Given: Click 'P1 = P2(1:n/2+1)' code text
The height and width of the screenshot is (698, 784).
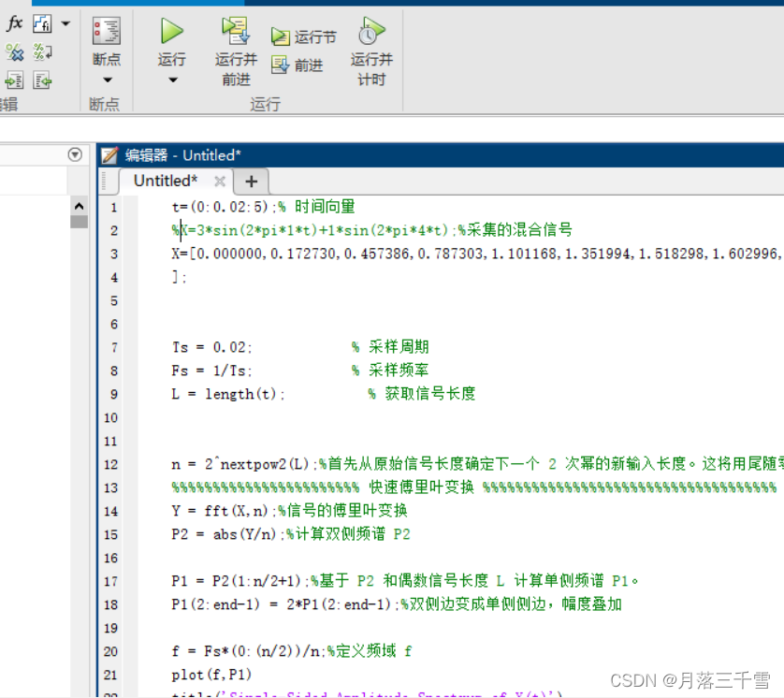Looking at the screenshot, I should tap(236, 581).
